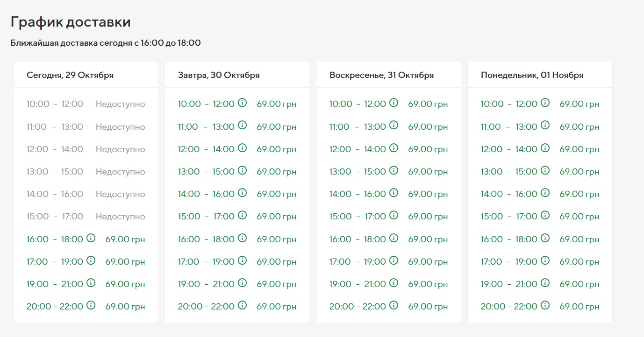The width and height of the screenshot is (644, 337).
Task: Pick Monday's 20:00 - 22:00 delivery slot
Action: 509,307
